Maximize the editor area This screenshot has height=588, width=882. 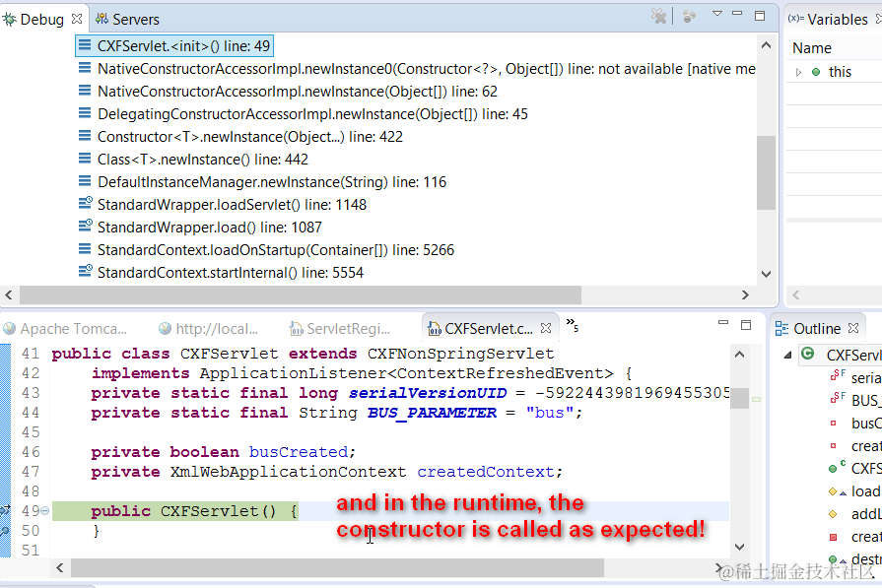(746, 325)
